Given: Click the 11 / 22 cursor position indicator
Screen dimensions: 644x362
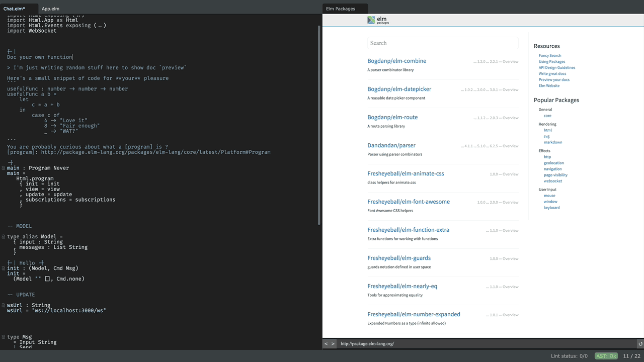Looking at the screenshot, I should point(632,356).
